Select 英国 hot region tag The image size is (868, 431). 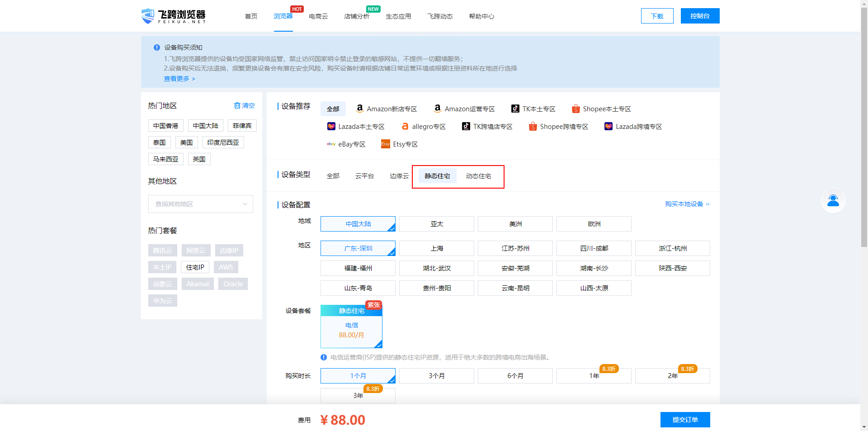[x=199, y=159]
